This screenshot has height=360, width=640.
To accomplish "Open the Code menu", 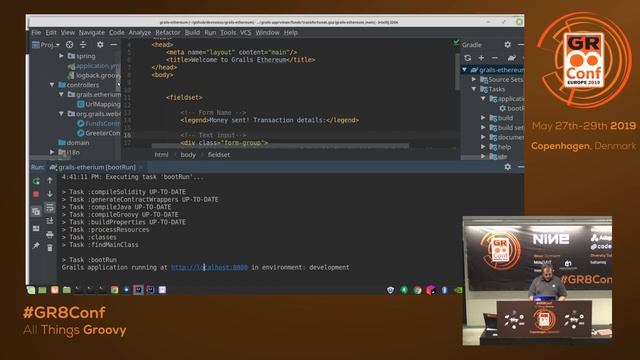I will 117,32.
